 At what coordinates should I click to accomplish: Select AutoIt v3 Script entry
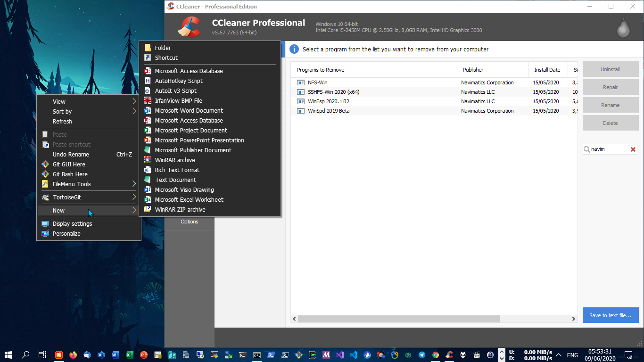(210, 90)
